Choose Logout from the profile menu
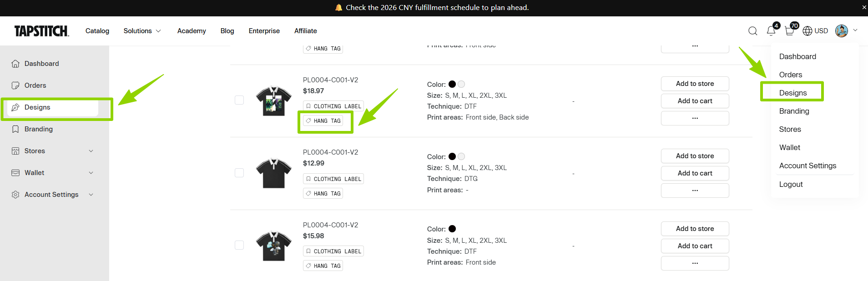 [791, 184]
